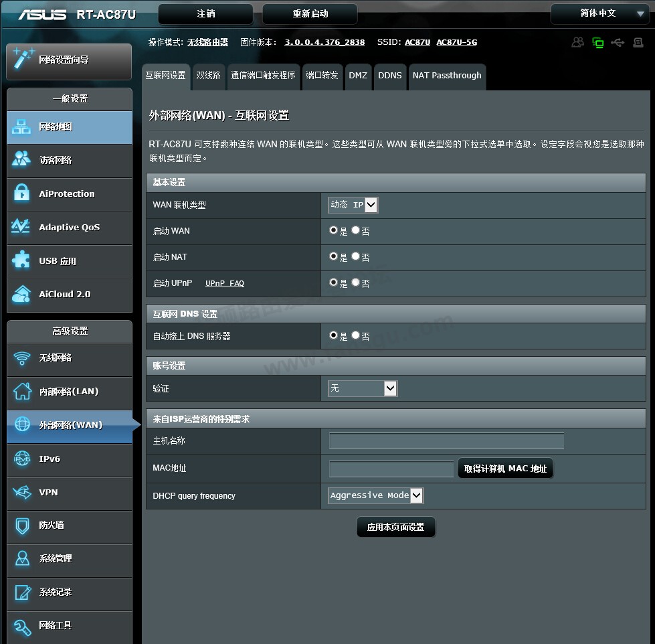The width and height of the screenshot is (655, 644).
Task: Click the 重新启动 reboot button
Action: click(310, 14)
